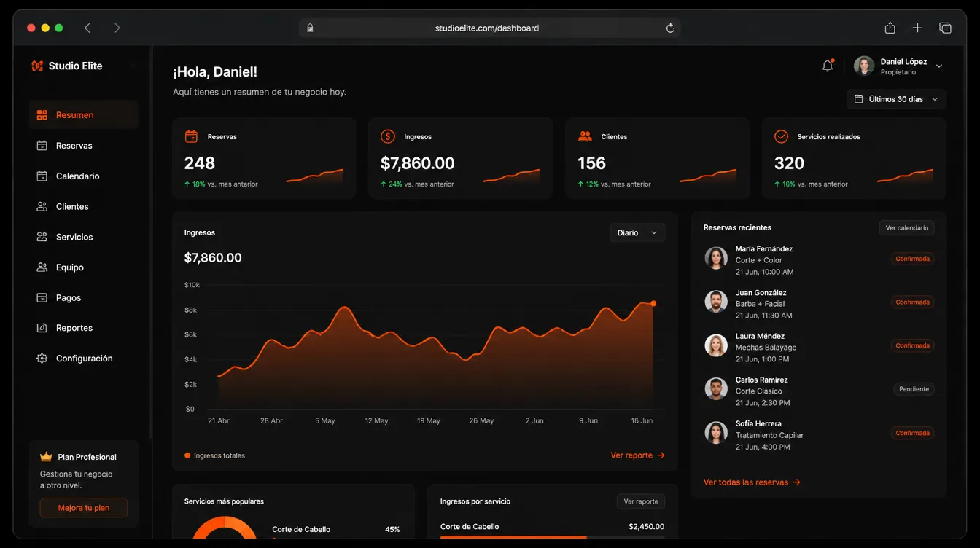980x548 pixels.
Task: Click the Reportes chart icon in sidebar
Action: tap(42, 328)
